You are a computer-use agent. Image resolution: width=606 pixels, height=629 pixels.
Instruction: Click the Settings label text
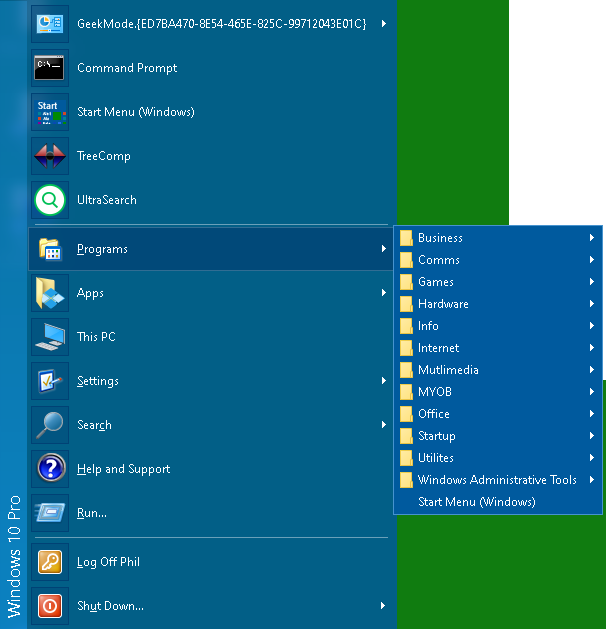tap(98, 381)
